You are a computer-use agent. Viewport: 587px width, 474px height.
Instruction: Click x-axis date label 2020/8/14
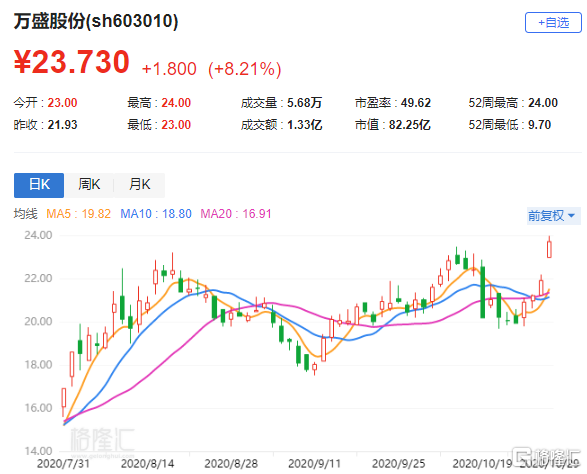coord(147,464)
